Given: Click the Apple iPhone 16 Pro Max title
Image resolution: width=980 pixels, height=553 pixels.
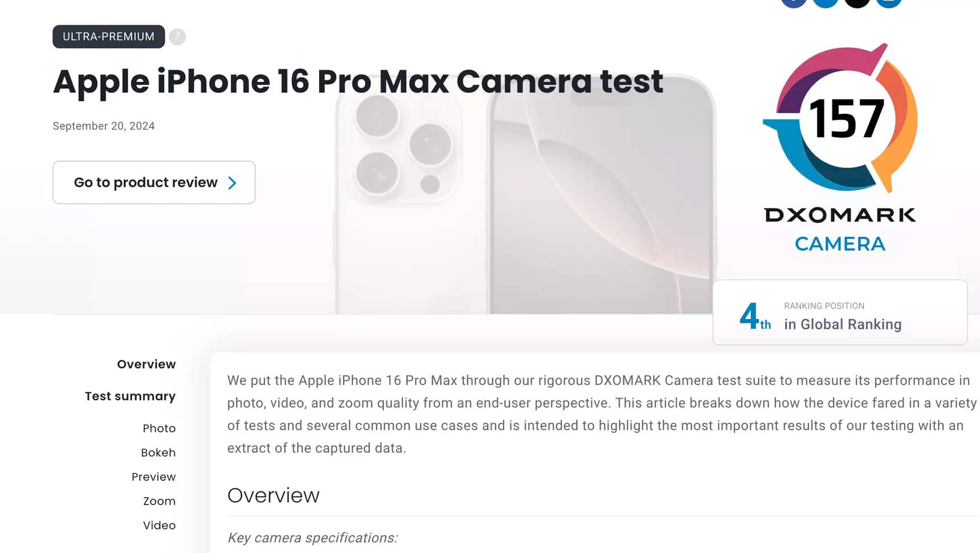Looking at the screenshot, I should point(358,81).
